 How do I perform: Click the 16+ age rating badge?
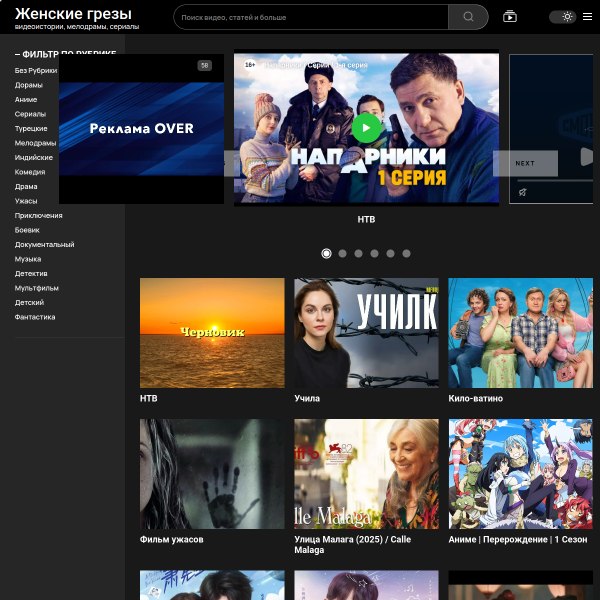click(x=250, y=65)
